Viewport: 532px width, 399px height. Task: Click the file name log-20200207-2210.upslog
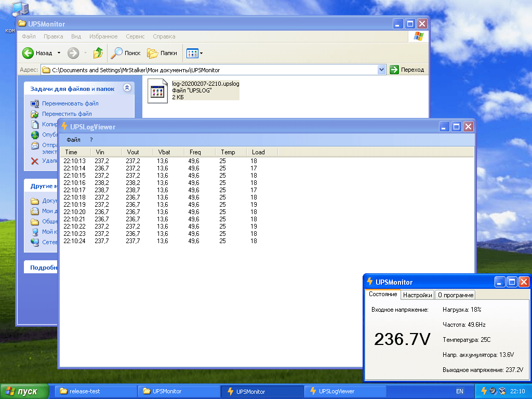coord(206,84)
